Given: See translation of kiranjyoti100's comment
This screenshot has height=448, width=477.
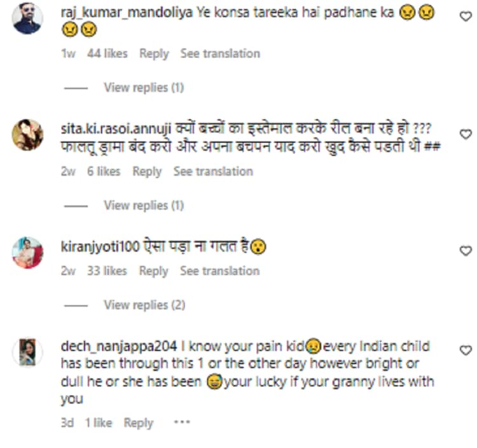Looking at the screenshot, I should (219, 271).
